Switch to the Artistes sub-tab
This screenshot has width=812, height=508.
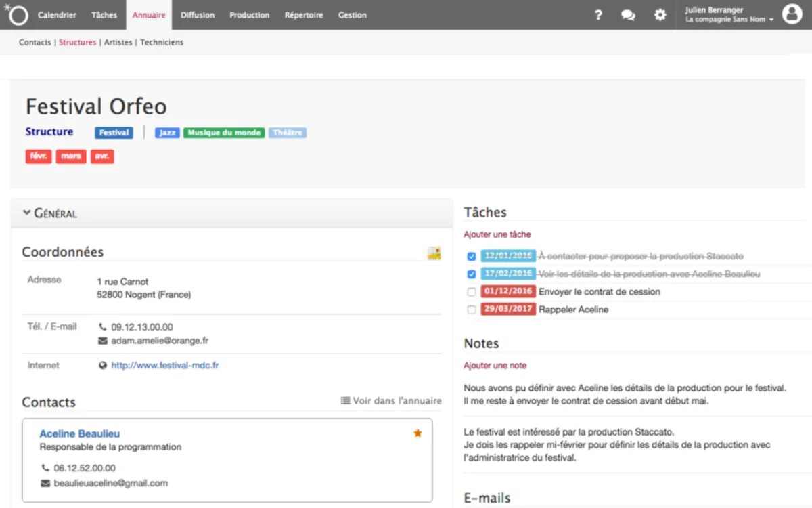pyautogui.click(x=118, y=42)
